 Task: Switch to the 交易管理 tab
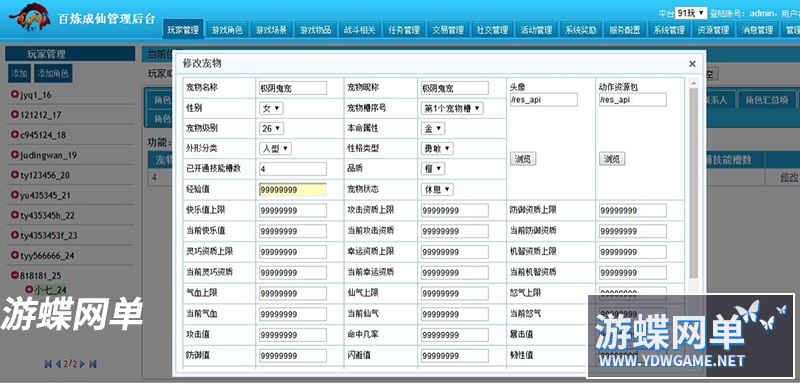(x=448, y=30)
